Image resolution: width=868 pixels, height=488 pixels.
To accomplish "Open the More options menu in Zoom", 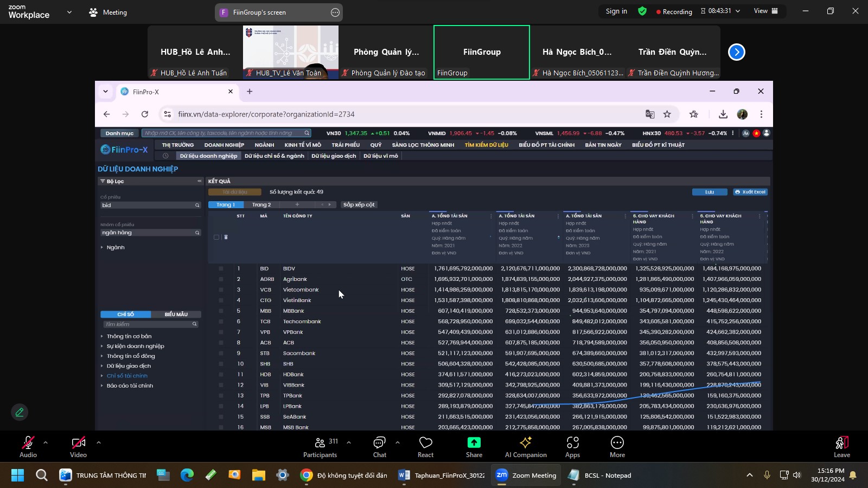I will click(617, 447).
